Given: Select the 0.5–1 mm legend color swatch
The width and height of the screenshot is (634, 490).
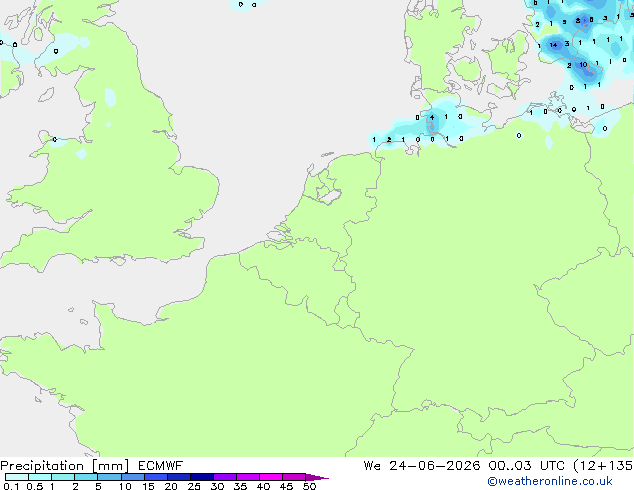Looking at the screenshot, I should click(40, 477).
